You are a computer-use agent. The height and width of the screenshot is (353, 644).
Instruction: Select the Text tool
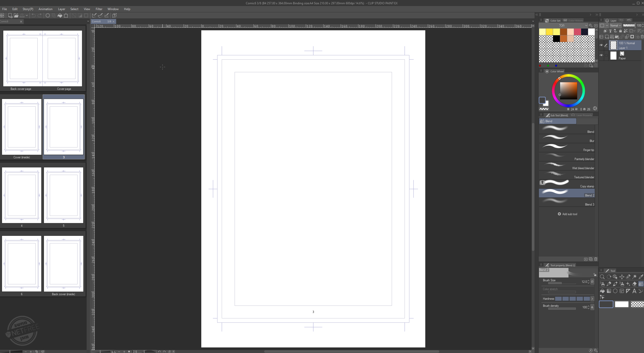pos(634,291)
